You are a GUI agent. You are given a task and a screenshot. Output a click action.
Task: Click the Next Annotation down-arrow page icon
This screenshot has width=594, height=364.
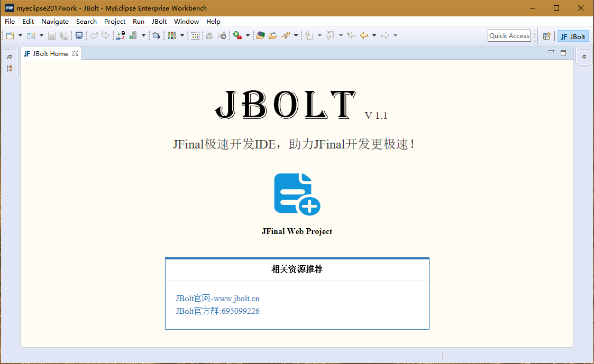[309, 35]
